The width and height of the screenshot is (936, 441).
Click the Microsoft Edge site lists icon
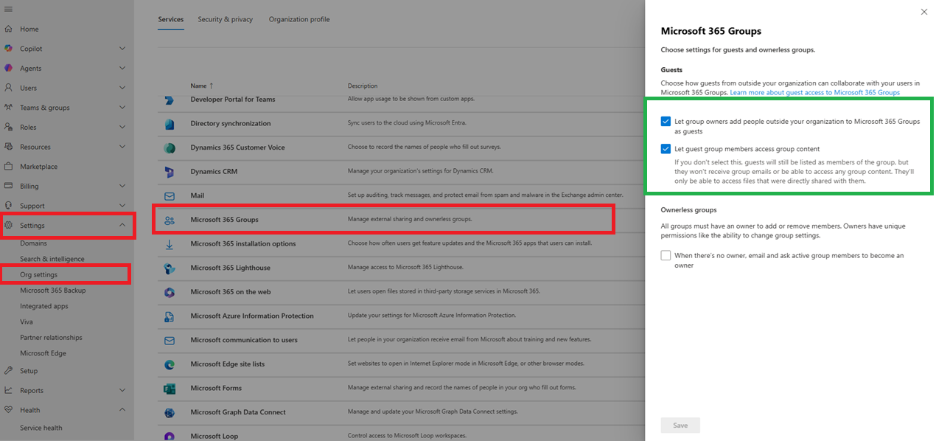[x=169, y=364]
